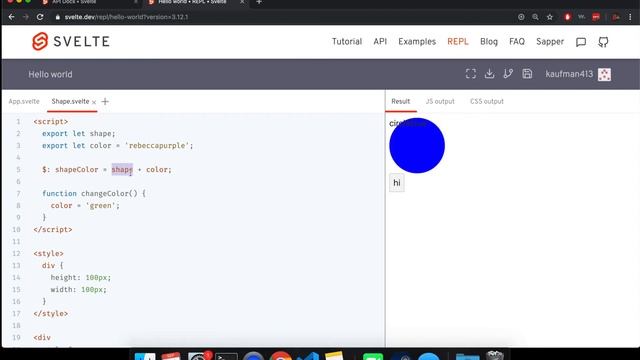Open the Blog link
640x360 pixels.
click(489, 42)
